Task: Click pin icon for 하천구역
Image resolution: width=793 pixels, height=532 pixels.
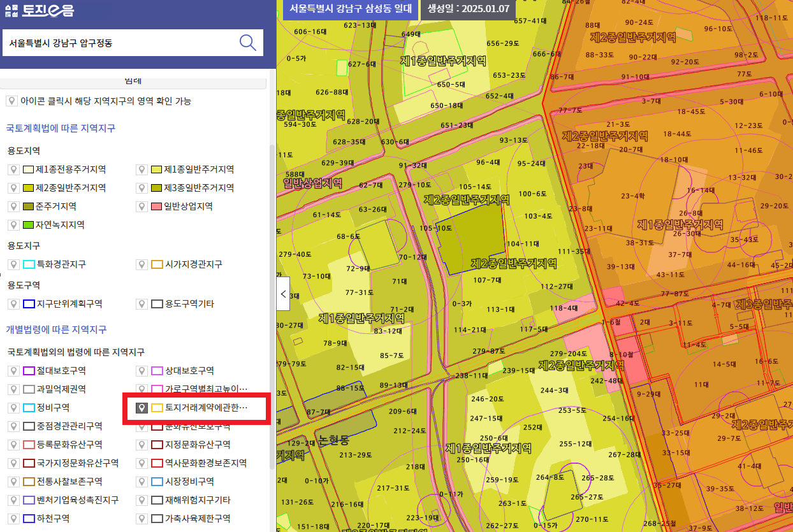Action: coord(12,519)
